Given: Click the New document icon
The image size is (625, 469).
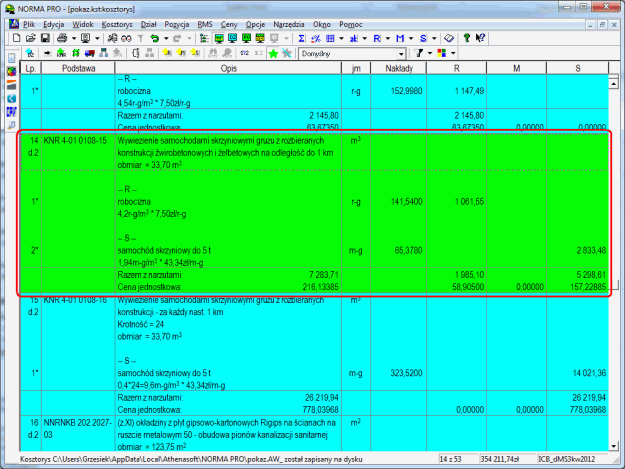Looking at the screenshot, I should coord(18,36).
